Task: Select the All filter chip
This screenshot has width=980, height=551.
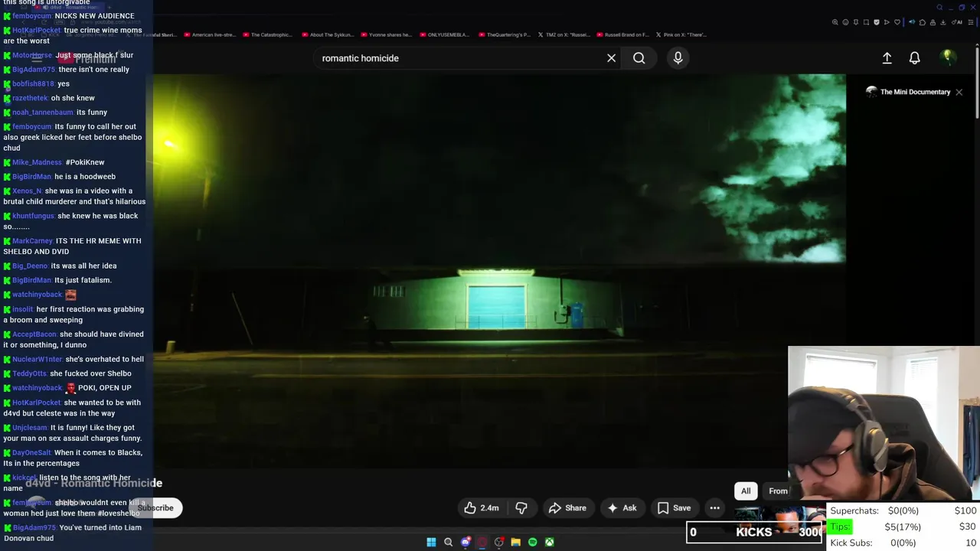Action: 746,491
